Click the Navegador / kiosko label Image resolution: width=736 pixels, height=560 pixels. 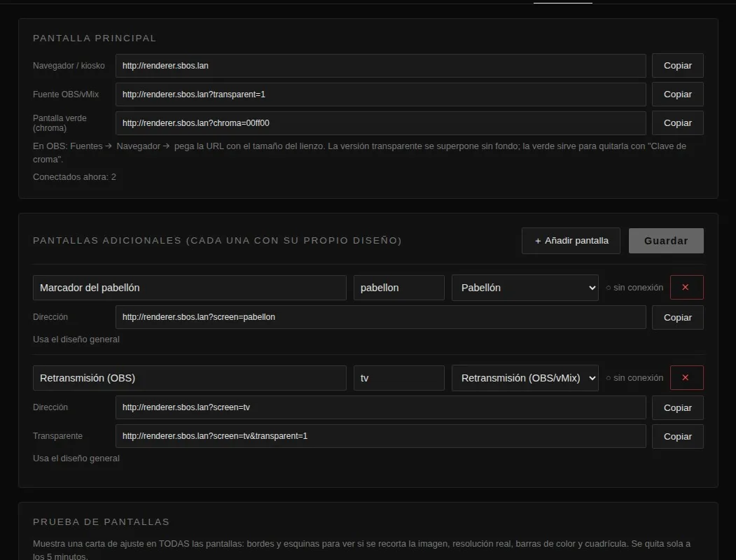(x=69, y=66)
